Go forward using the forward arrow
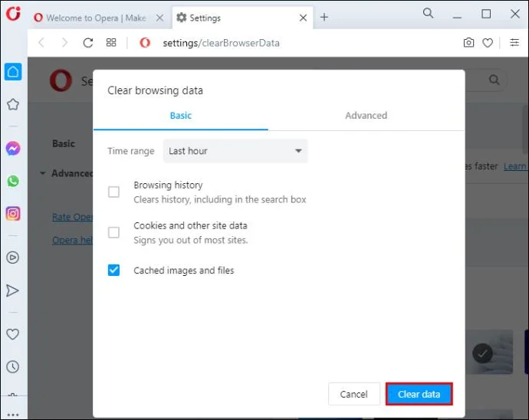This screenshot has height=420, width=529. [x=64, y=43]
